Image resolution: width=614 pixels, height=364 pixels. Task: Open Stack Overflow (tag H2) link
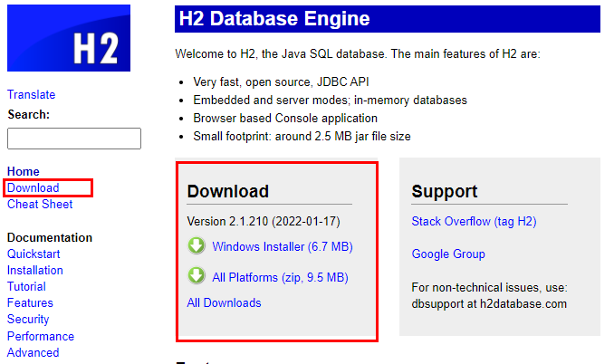(x=474, y=222)
